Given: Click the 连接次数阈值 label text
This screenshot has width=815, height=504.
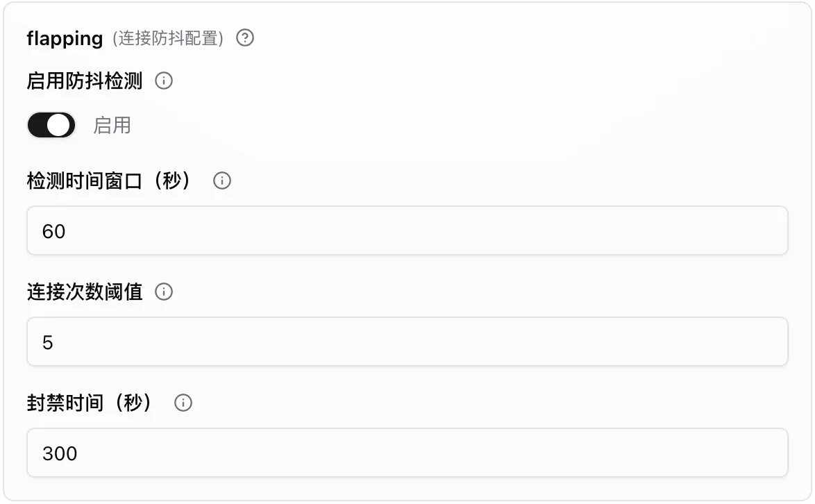Looking at the screenshot, I should point(85,292).
